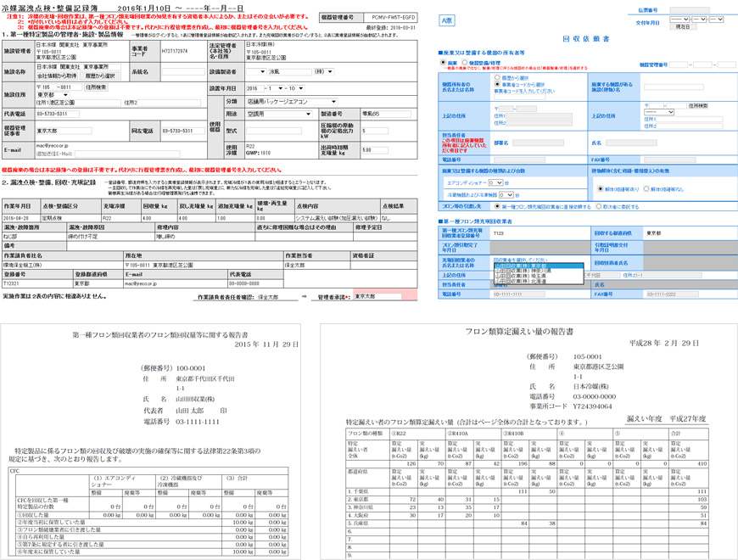
Task: Click the 追加送信E-Mail input field
Action: pyautogui.click(x=127, y=154)
